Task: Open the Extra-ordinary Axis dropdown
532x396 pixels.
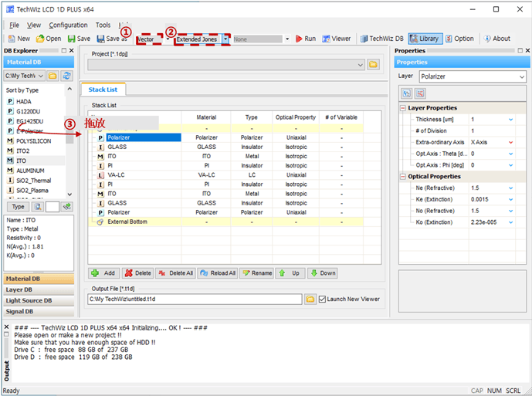Action: click(510, 143)
